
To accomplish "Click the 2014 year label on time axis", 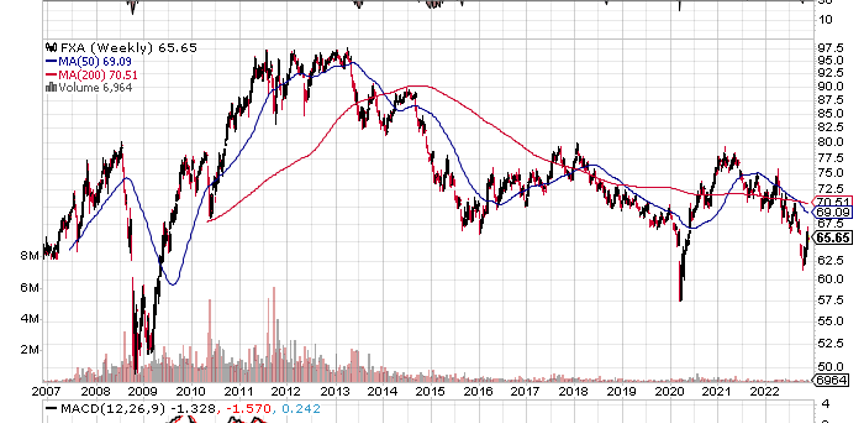I will click(382, 391).
